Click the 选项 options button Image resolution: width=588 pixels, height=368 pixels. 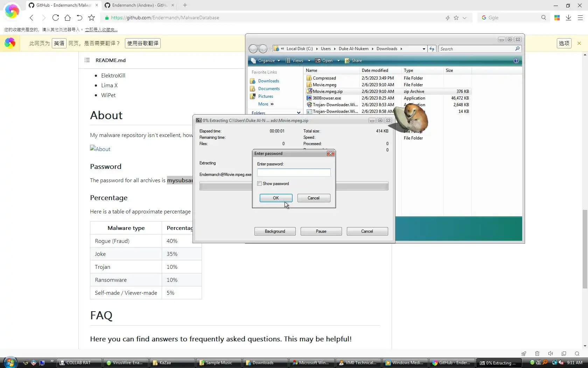[x=564, y=43]
